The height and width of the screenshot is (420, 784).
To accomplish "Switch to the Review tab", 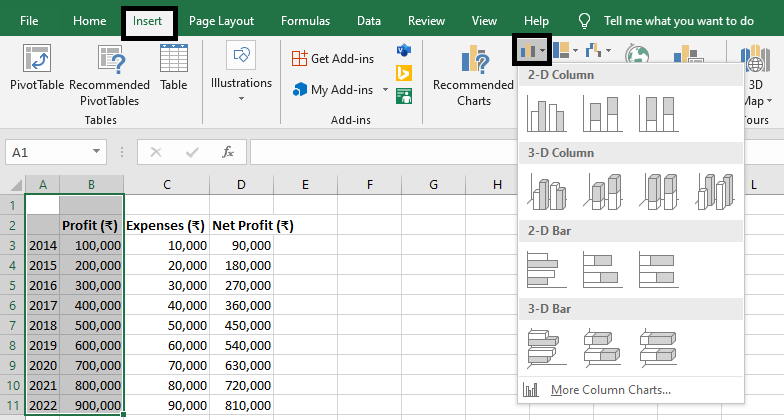I will [x=426, y=21].
